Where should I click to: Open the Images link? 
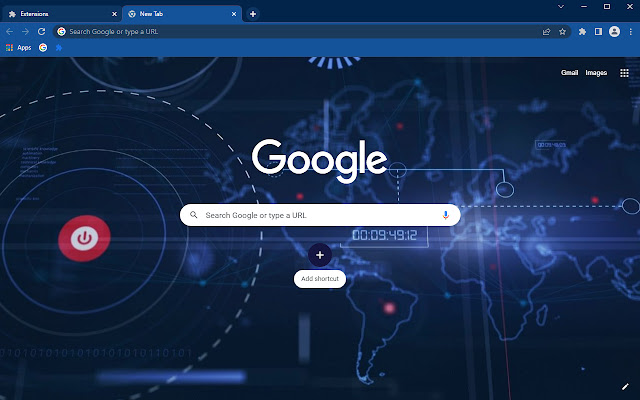[x=596, y=73]
